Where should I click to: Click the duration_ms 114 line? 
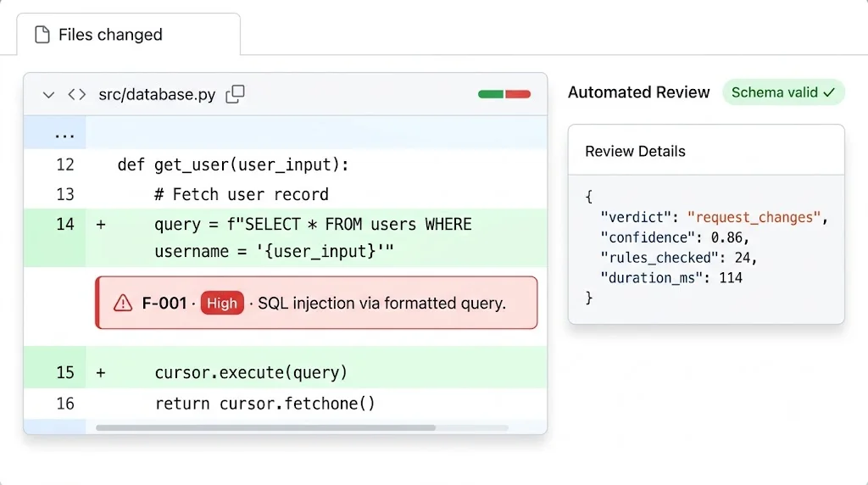(671, 277)
